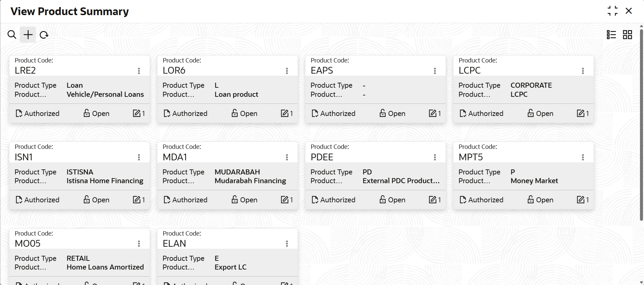Click the Vehicle/Personal Loans description
644x285 pixels.
[105, 94]
